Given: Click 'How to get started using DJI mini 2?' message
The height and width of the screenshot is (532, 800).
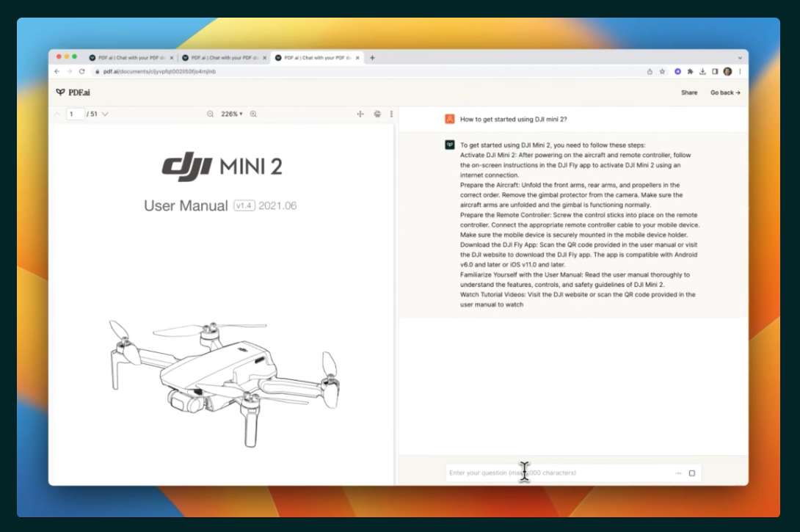Looking at the screenshot, I should (513, 119).
